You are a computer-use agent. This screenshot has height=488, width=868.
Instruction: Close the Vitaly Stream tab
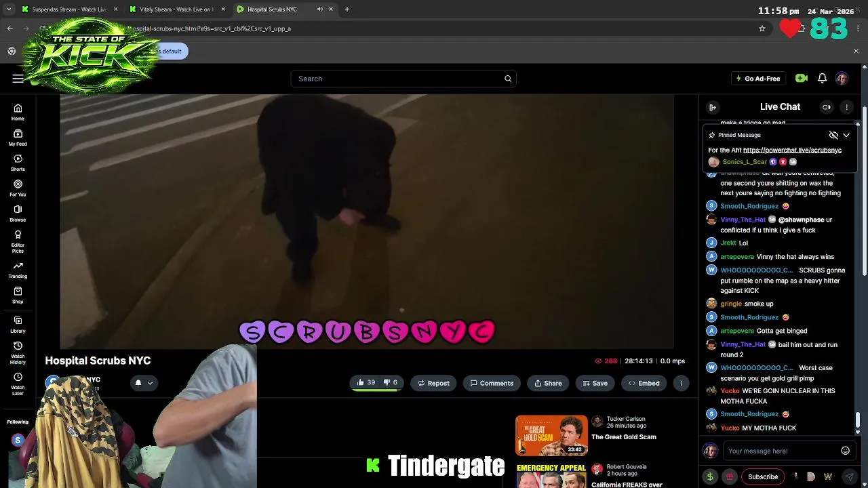click(x=223, y=9)
